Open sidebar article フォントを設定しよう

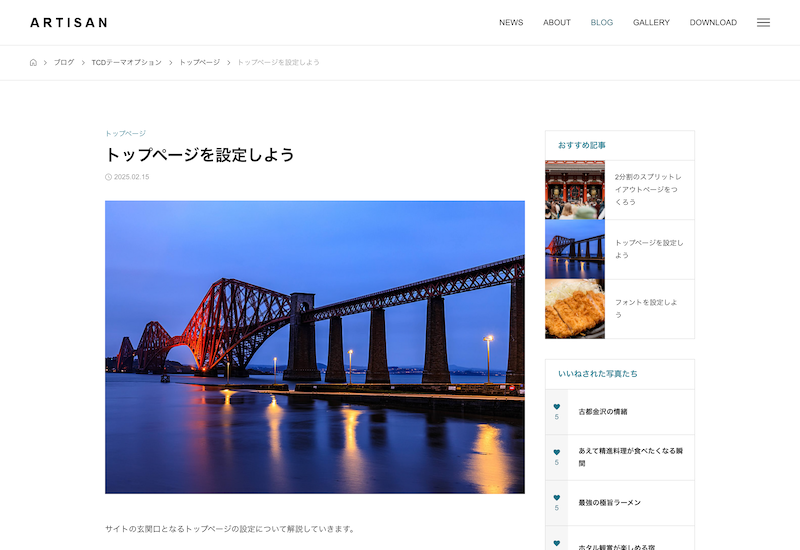coord(646,308)
